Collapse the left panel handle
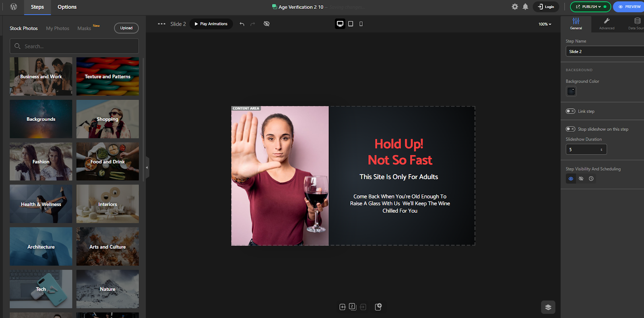This screenshot has width=644, height=318. 147,167
